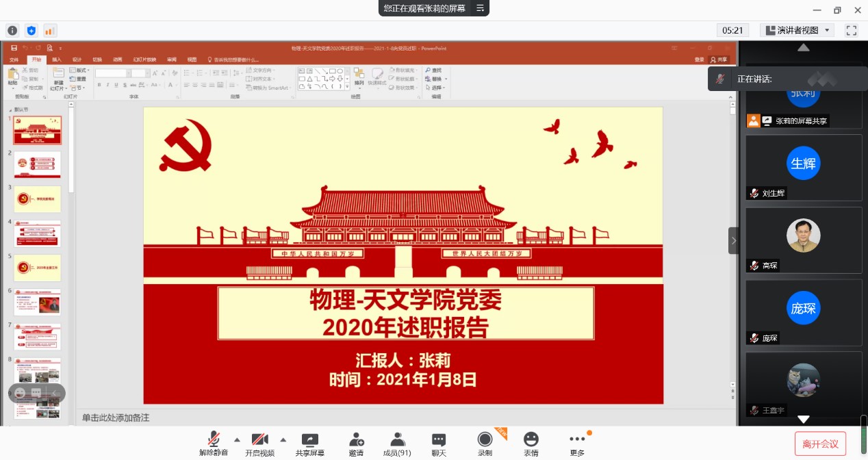
Task: Click the slide title 物理-天文学院党委
Action: 406,300
